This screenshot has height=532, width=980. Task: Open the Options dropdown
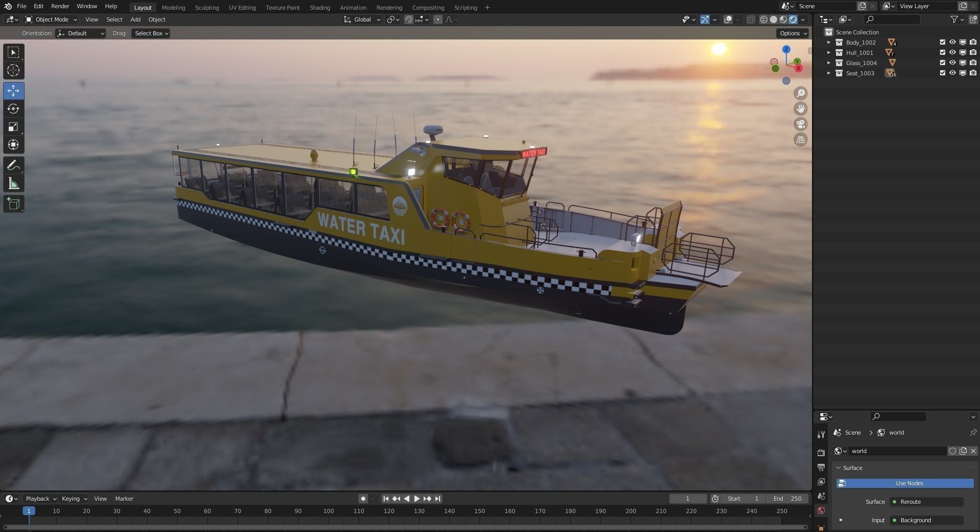793,33
